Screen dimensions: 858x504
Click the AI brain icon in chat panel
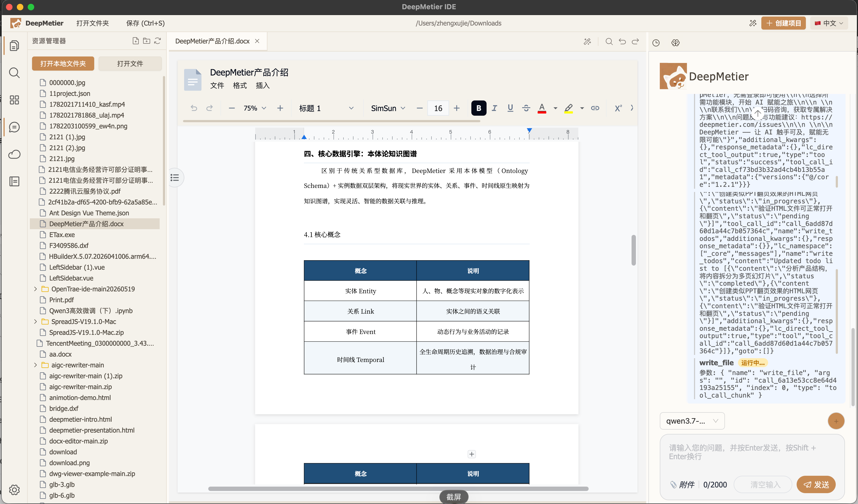coord(676,43)
